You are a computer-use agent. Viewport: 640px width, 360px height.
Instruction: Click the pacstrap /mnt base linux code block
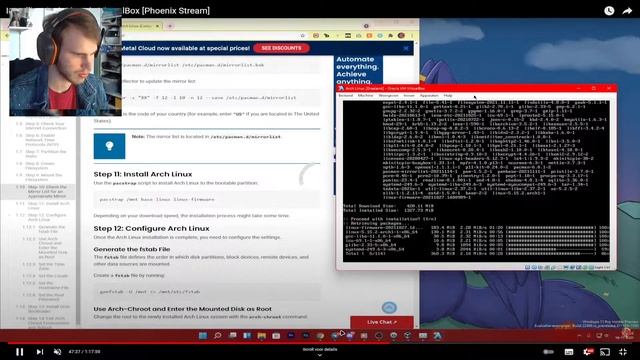point(207,200)
